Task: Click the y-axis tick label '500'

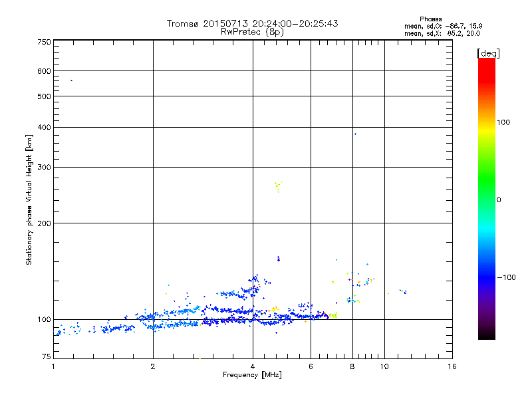Action: pos(44,96)
